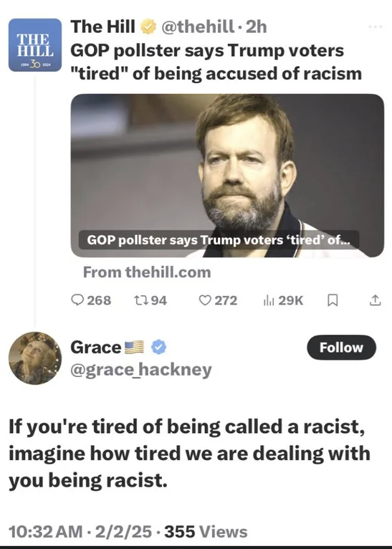392x549 pixels.
Task: Open The Hill profile avatar
Action: (35, 45)
